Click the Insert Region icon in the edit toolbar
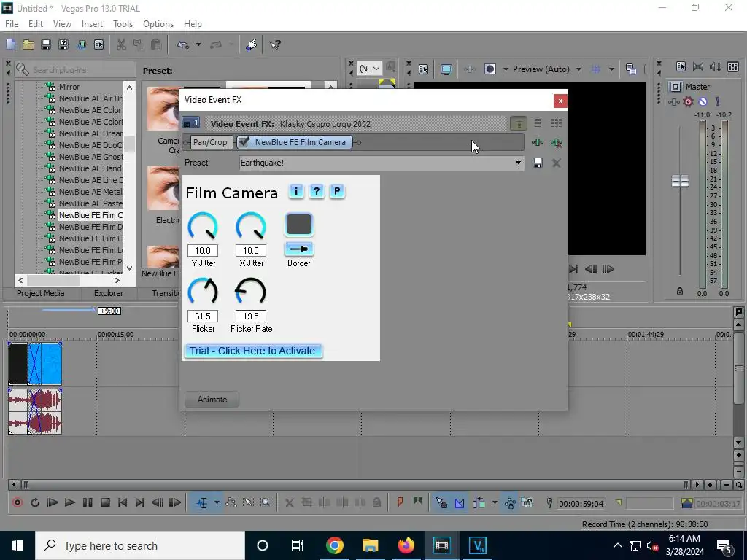 click(x=418, y=502)
